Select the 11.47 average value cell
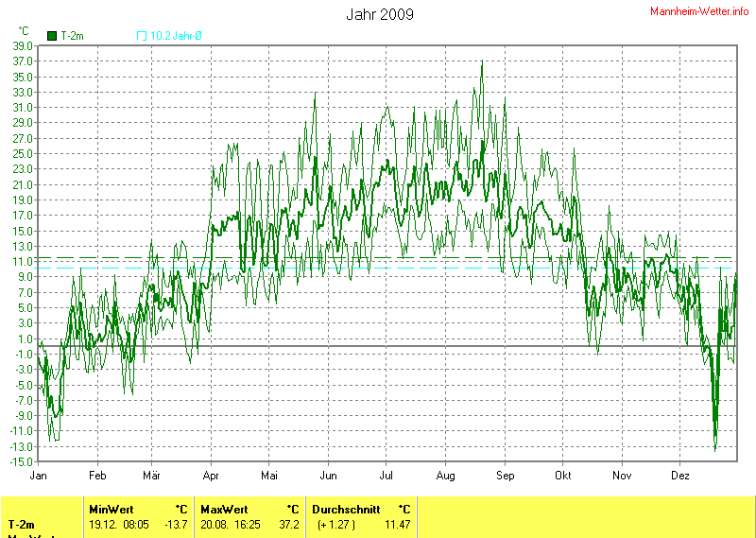The width and height of the screenshot is (756, 538). click(398, 524)
